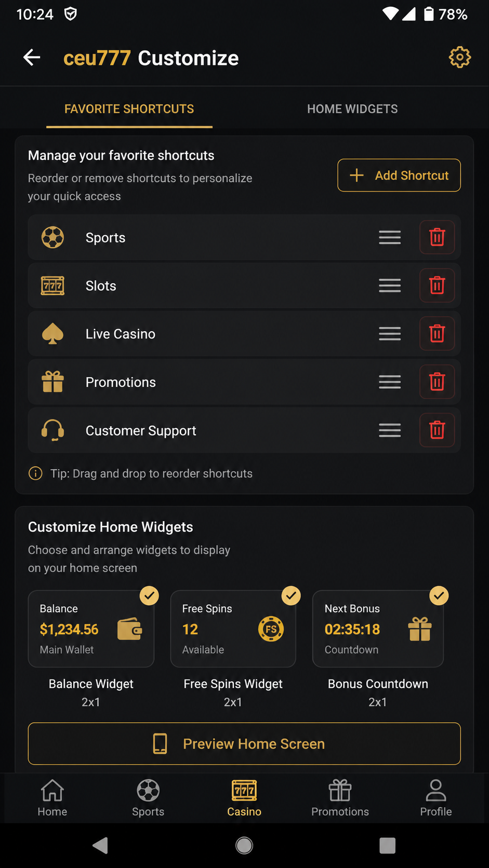Remove the Slots shortcut with trash icon
489x868 pixels.
coord(437,286)
